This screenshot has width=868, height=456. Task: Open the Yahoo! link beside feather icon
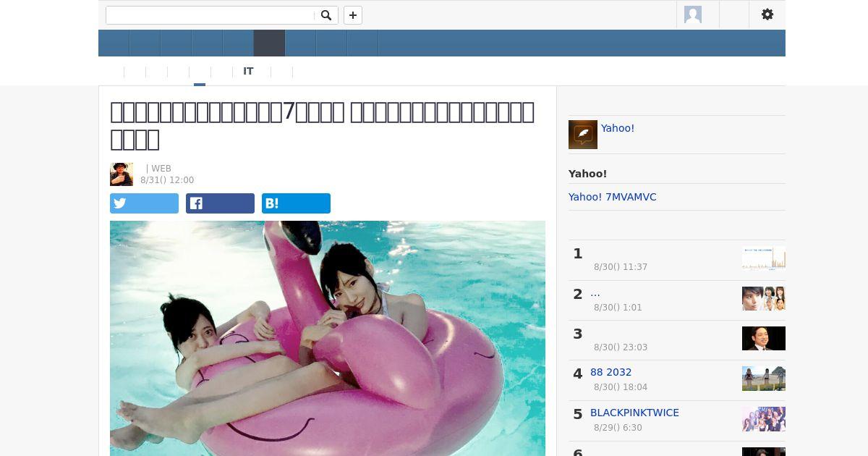tap(618, 128)
